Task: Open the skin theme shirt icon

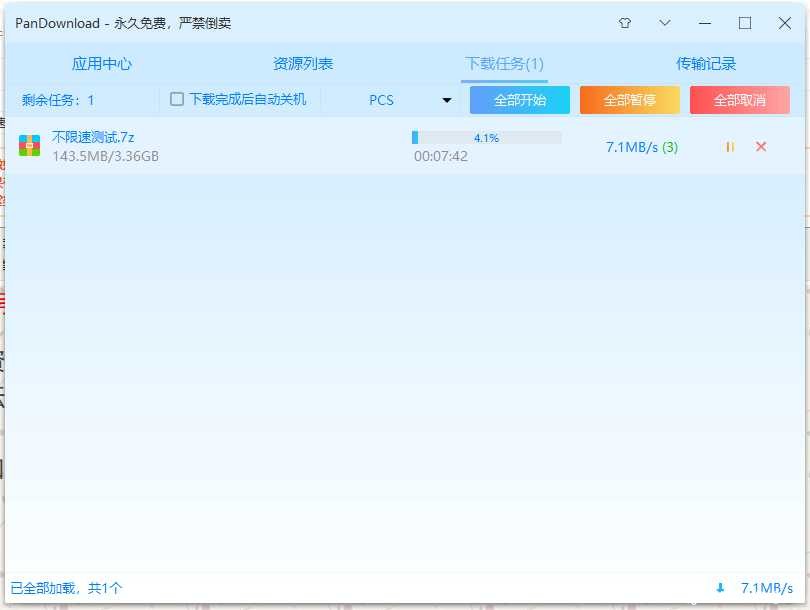Action: coord(625,23)
